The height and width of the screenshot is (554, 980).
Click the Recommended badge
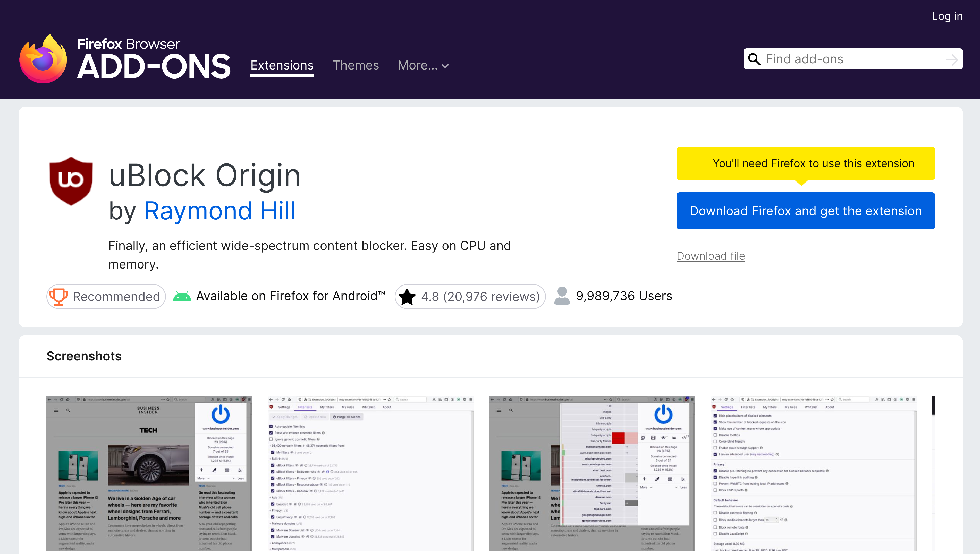point(106,296)
